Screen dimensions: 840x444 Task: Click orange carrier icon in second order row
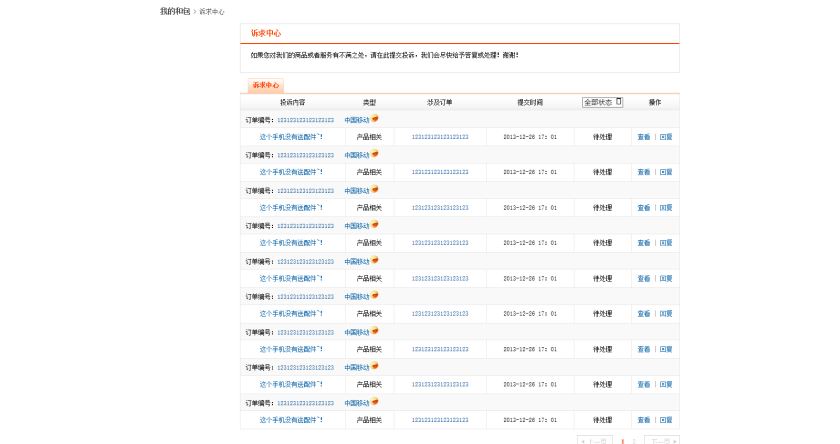pyautogui.click(x=375, y=153)
